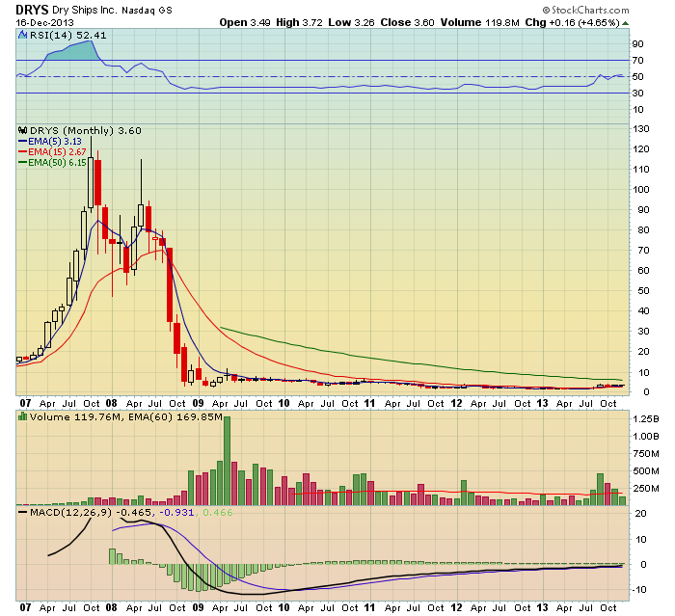
Task: Click the MACD(12,26,9) -0.465 label
Action: tap(91, 512)
